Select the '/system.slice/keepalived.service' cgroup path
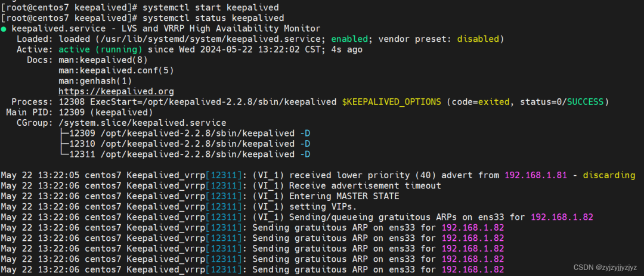Viewport: 644px width, 276px height. coord(142,123)
